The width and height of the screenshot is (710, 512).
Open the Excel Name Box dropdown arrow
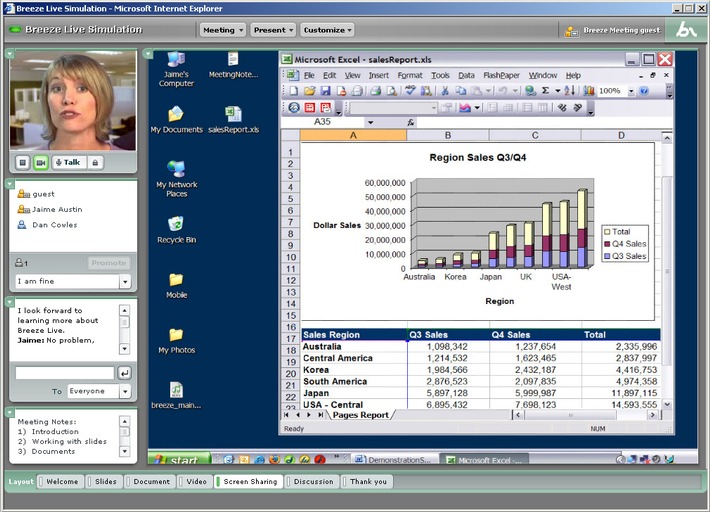370,122
